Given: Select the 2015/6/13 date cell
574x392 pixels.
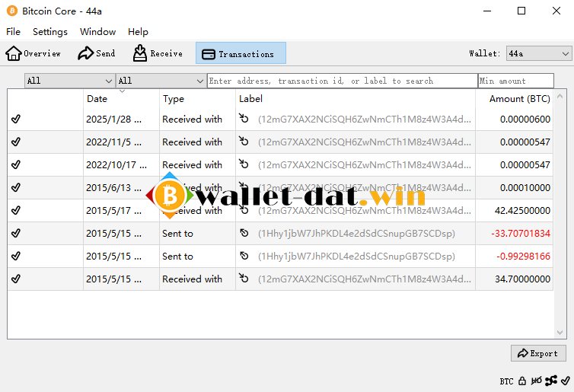Looking at the screenshot, I should click(121, 187).
